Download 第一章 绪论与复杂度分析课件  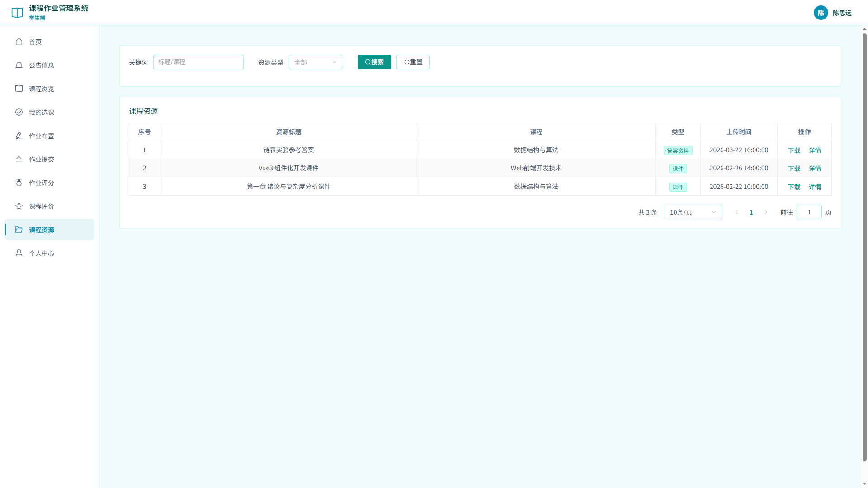tap(794, 187)
